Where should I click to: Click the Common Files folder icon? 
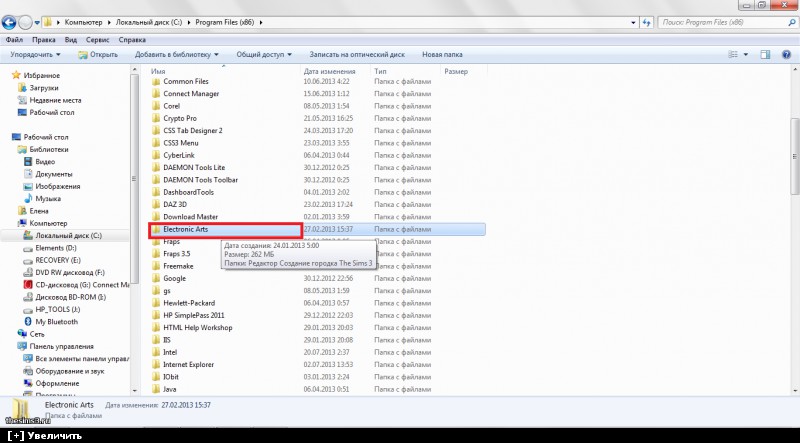[156, 81]
